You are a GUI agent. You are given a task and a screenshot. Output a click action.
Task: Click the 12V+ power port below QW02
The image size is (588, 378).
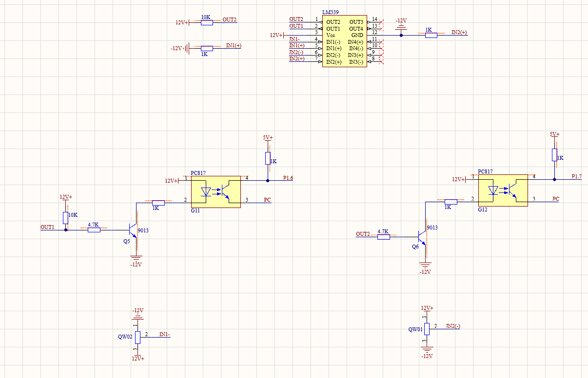pyautogui.click(x=137, y=357)
